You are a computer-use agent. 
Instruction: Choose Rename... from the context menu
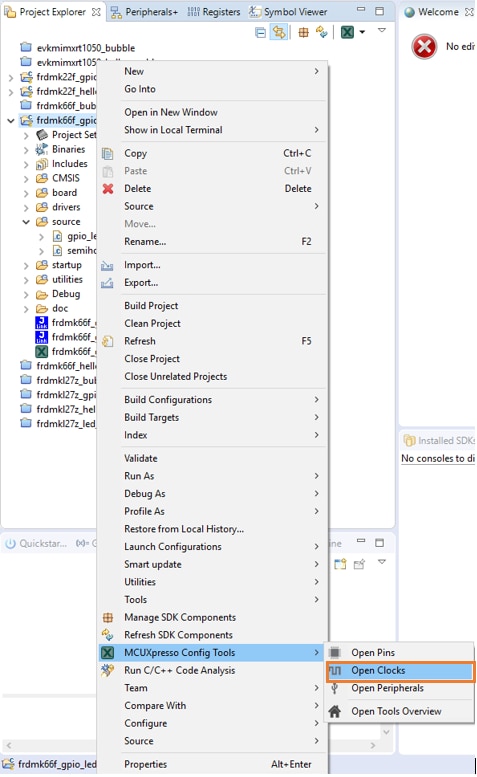click(212, 242)
